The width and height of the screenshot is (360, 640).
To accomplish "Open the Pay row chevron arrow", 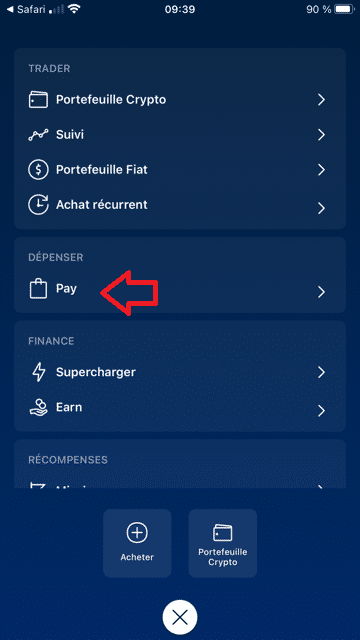I will (x=322, y=291).
